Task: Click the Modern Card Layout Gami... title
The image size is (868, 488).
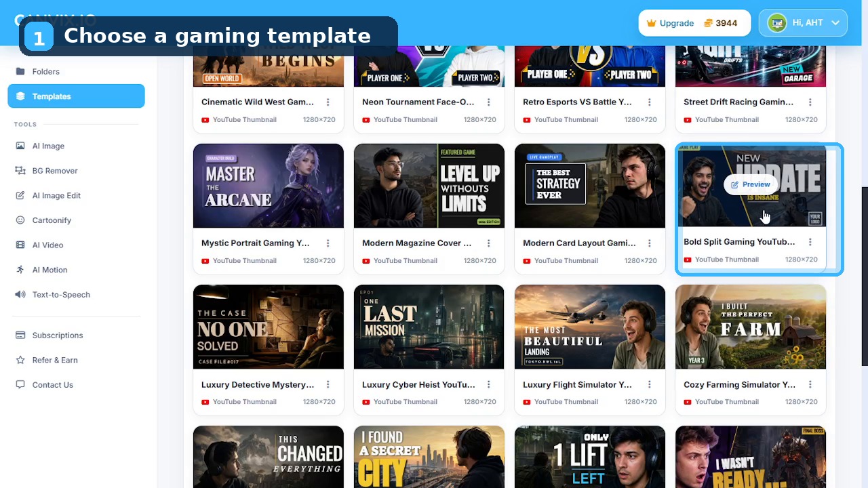Action: click(580, 243)
